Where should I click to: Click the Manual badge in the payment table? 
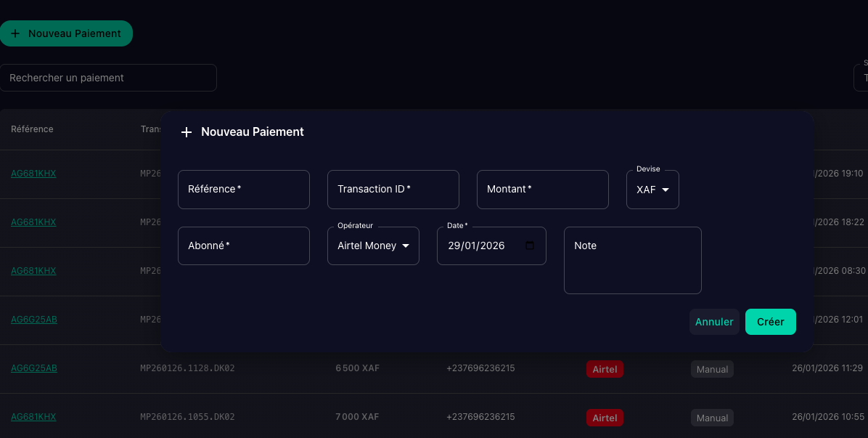[x=712, y=368]
